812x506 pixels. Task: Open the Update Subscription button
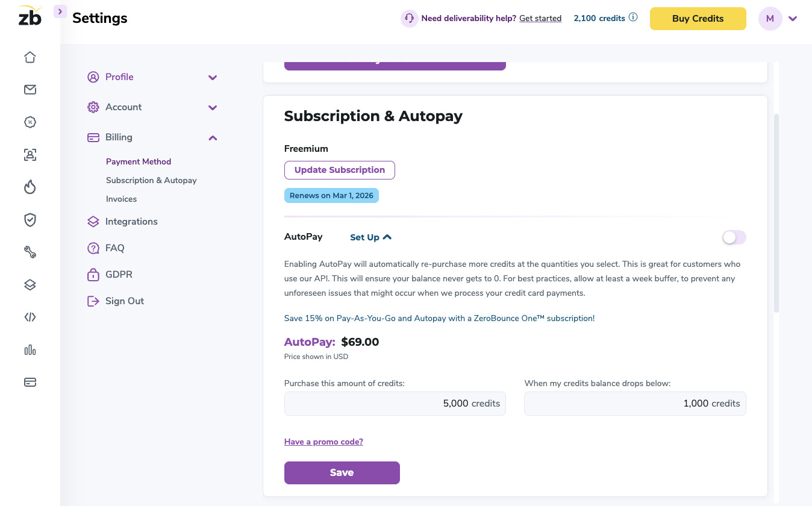[x=339, y=170]
